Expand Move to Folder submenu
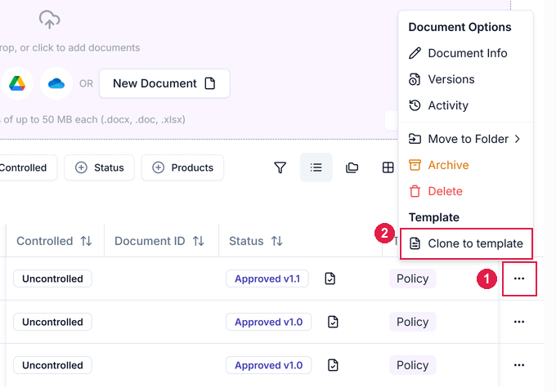 click(466, 139)
